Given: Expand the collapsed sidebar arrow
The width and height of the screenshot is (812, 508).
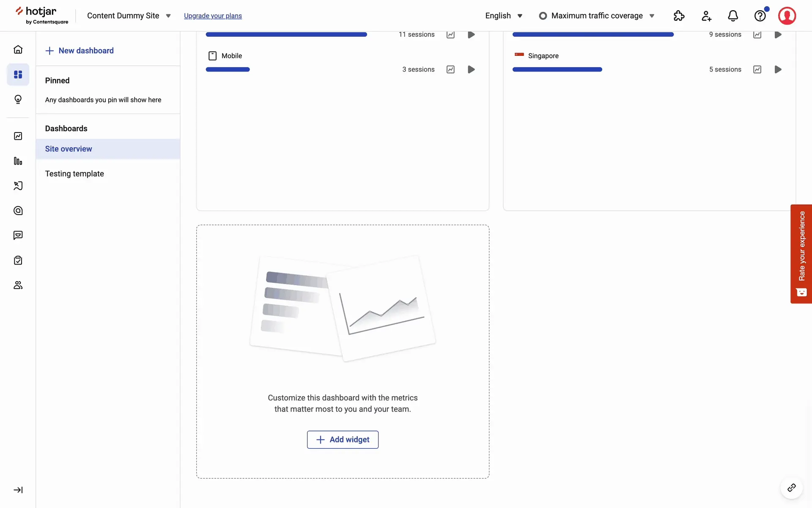Looking at the screenshot, I should [x=18, y=490].
